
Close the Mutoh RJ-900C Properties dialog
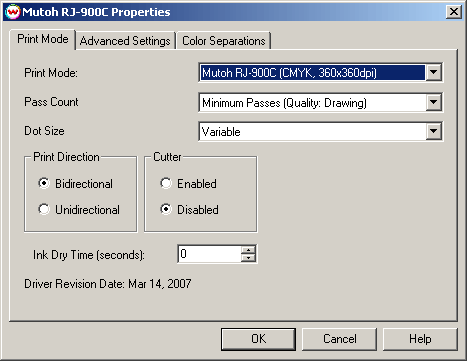[x=454, y=12]
